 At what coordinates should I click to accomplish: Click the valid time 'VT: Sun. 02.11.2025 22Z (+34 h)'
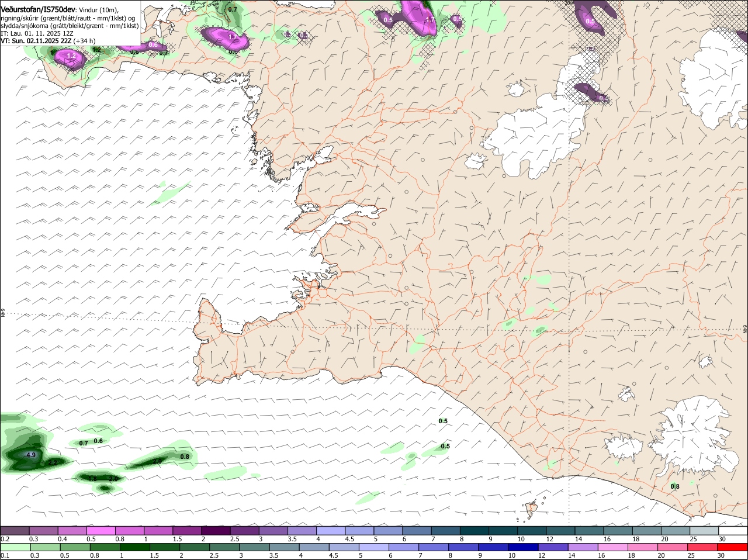[48, 41]
